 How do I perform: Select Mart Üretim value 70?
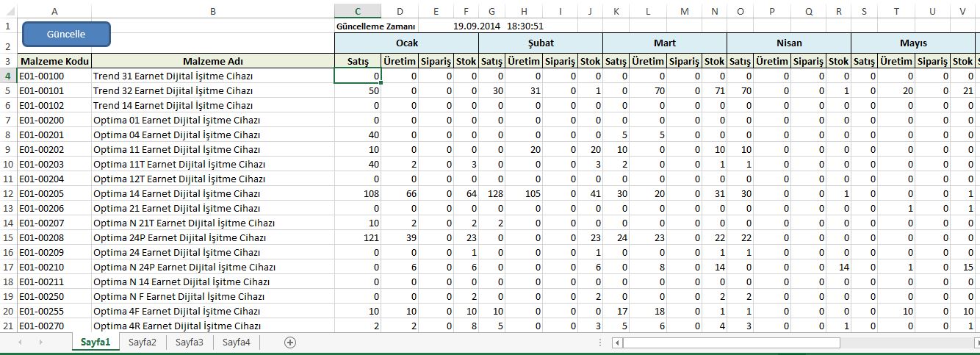(x=648, y=90)
